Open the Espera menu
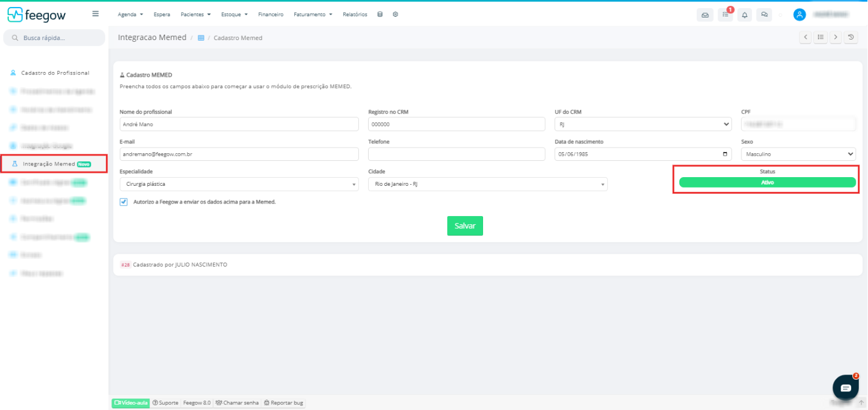Viewport: 868px width, 410px height. pyautogui.click(x=162, y=15)
